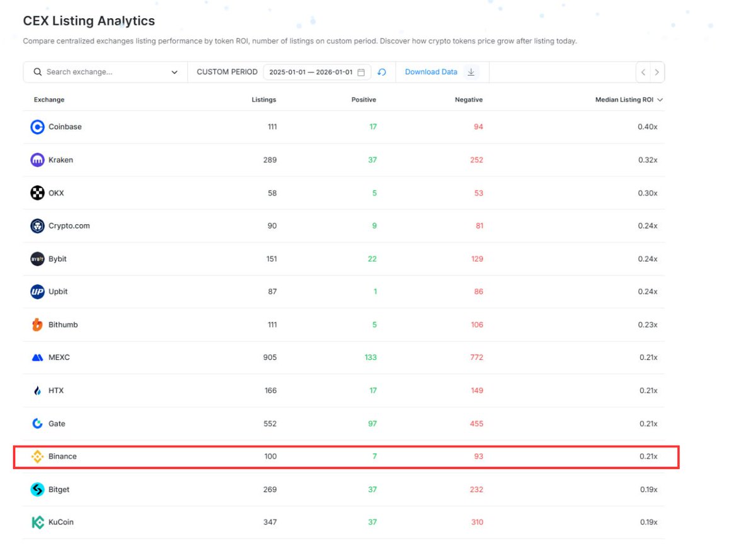Open the Bybit exchange name link
This screenshot has height=547, width=756.
pyautogui.click(x=57, y=259)
